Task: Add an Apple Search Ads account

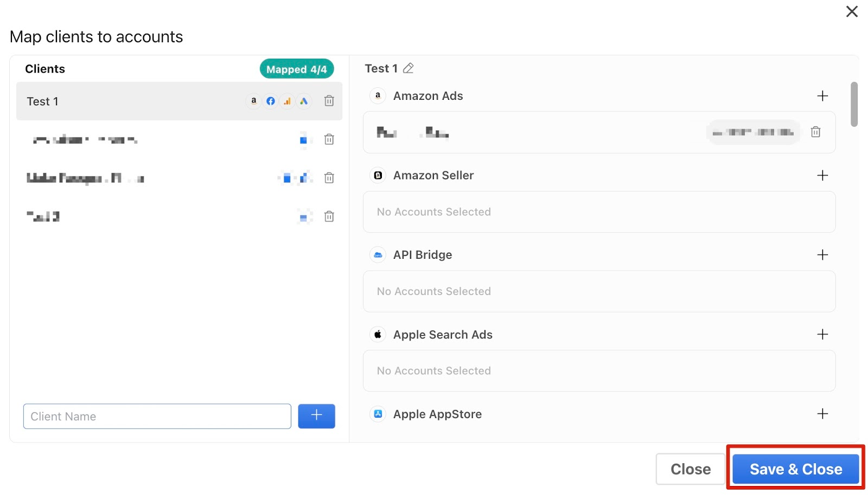Action: pos(822,334)
